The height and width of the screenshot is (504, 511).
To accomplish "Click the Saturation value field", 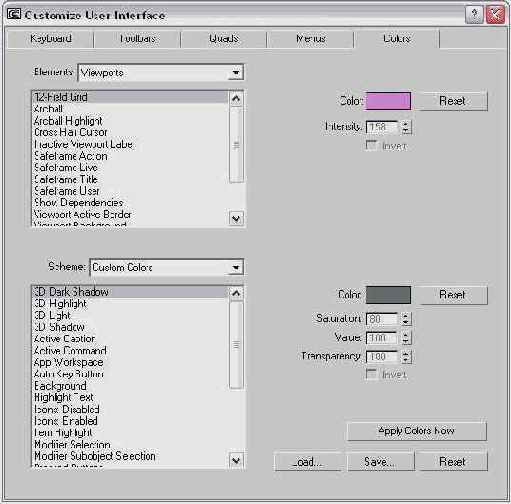I will (x=382, y=319).
